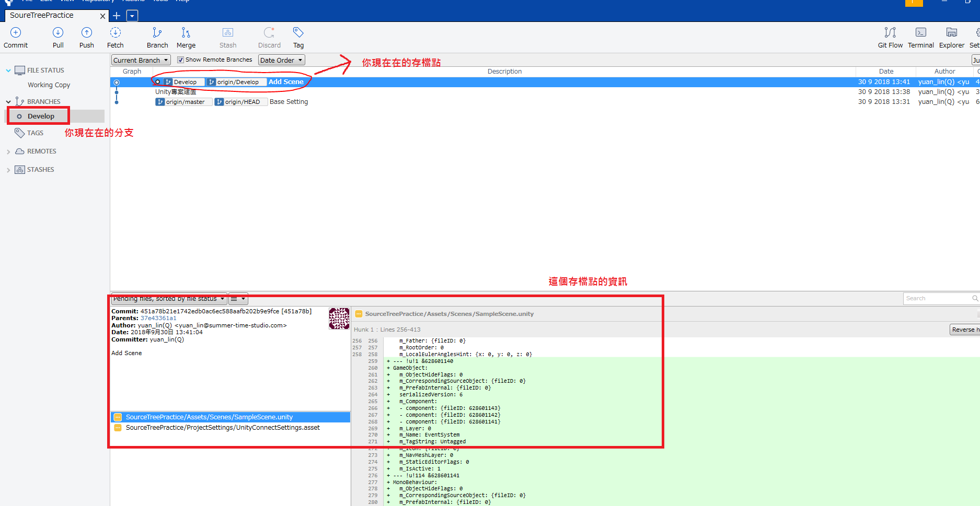Click the checked-out commit graph node
The image size is (980, 506).
click(117, 83)
